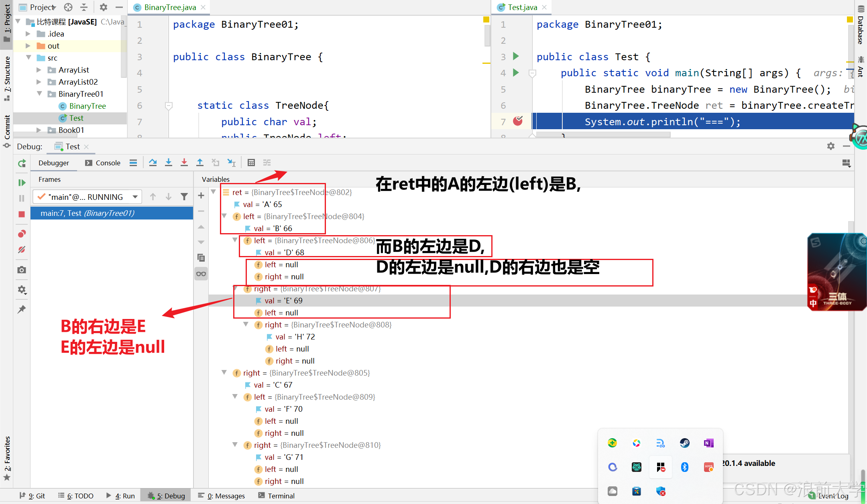This screenshot has height=504, width=867.
Task: Step out of the current method
Action: (x=200, y=163)
